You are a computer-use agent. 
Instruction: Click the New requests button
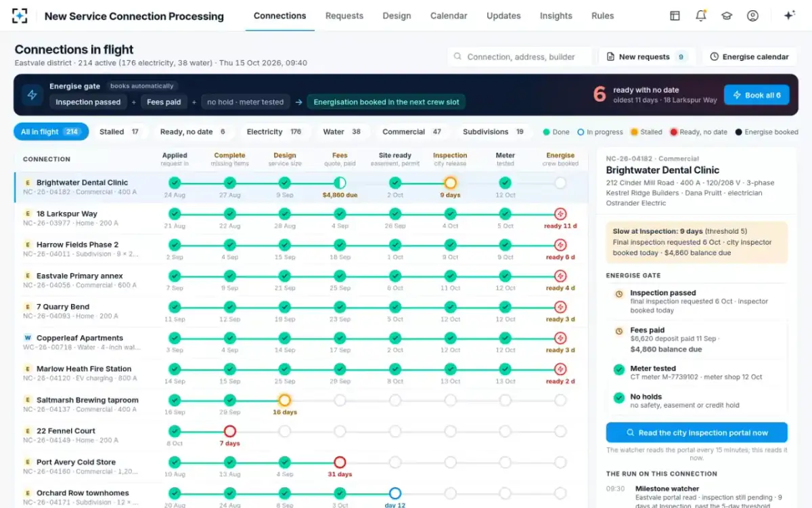(647, 57)
